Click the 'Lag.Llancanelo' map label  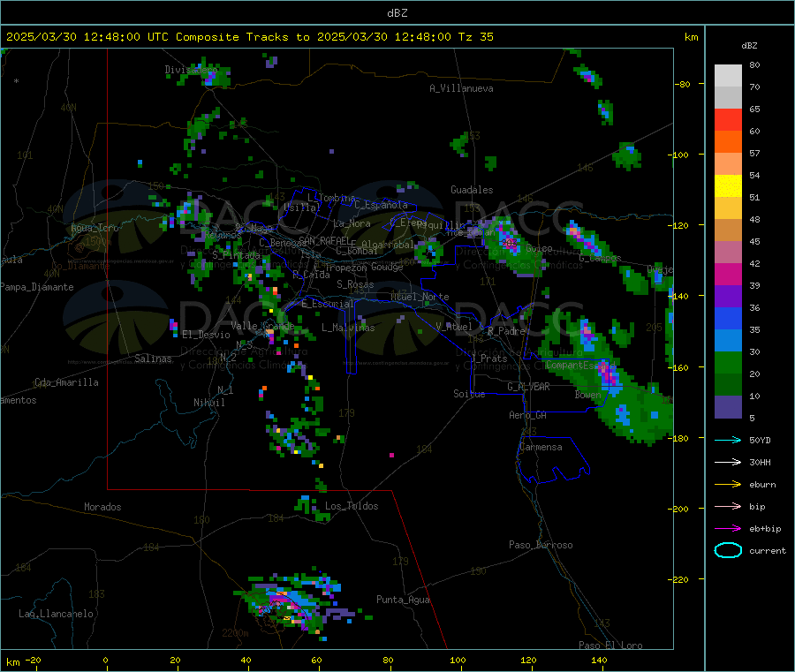[x=56, y=614]
